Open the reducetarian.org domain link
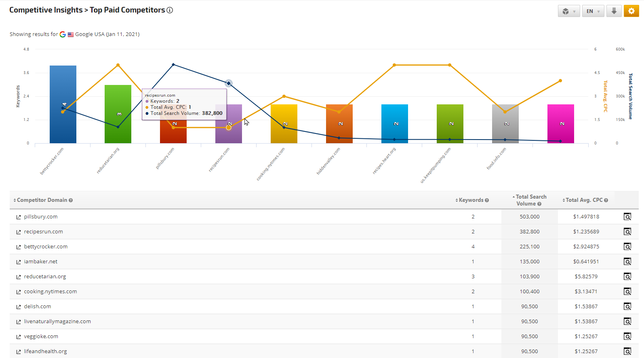Viewport: 644px width, 358px height. (x=45, y=277)
